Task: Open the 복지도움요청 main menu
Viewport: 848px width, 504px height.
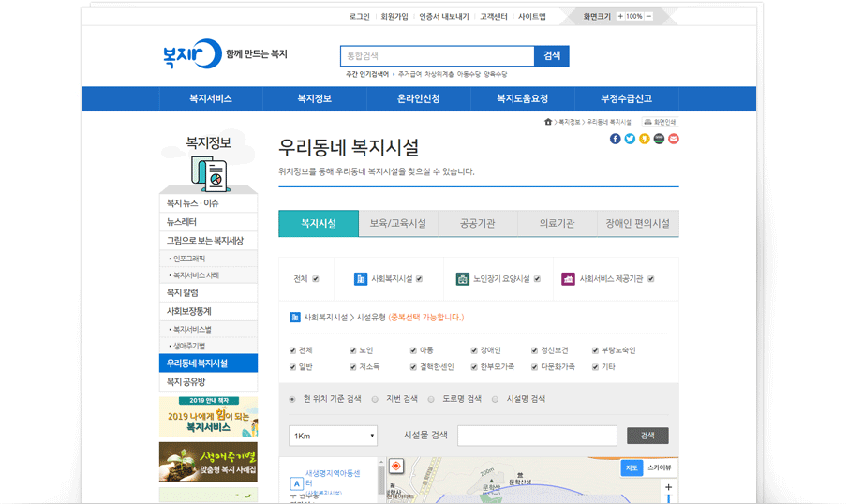Action: click(x=523, y=99)
